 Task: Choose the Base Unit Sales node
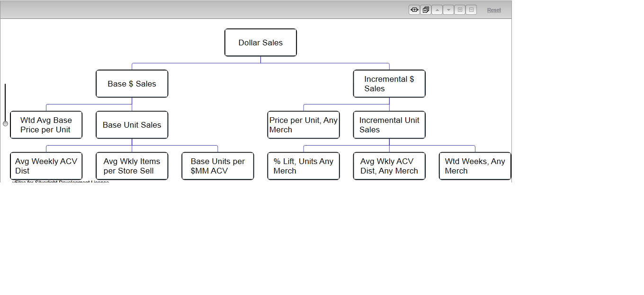tap(132, 125)
